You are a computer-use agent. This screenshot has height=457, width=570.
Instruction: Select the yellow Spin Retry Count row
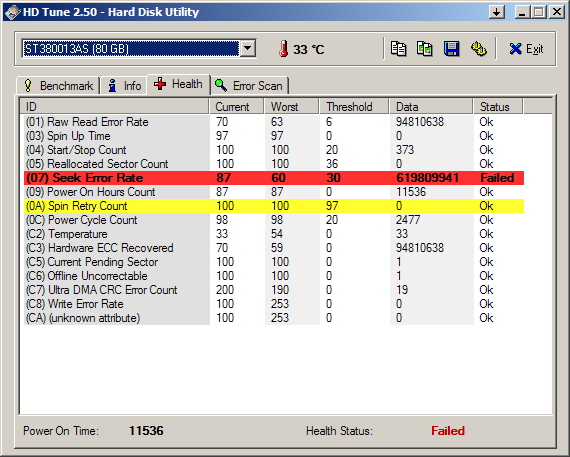tap(274, 206)
